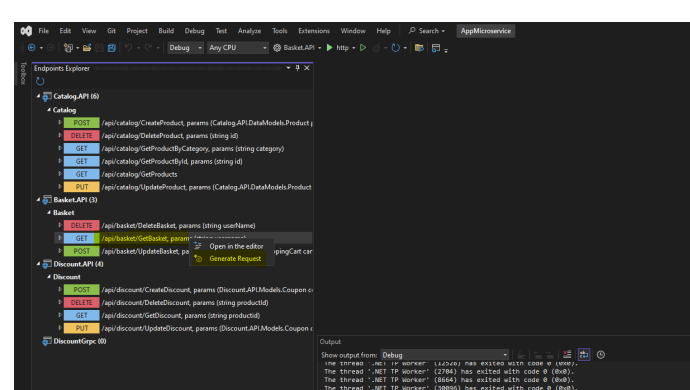The width and height of the screenshot is (690, 390).
Task: Click the Undo toolbar icon
Action: [128, 48]
